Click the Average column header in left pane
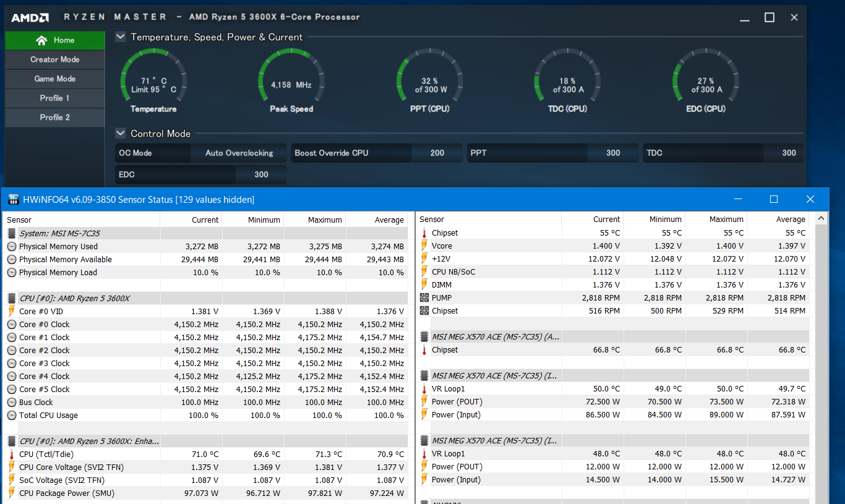This screenshot has width=845, height=504. 376,220
